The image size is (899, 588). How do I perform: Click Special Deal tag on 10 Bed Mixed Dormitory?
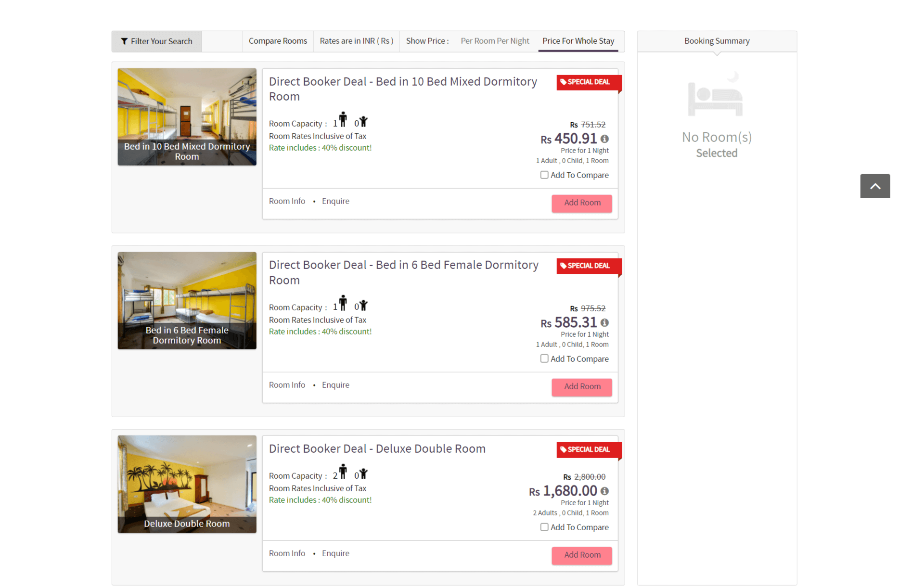589,82
